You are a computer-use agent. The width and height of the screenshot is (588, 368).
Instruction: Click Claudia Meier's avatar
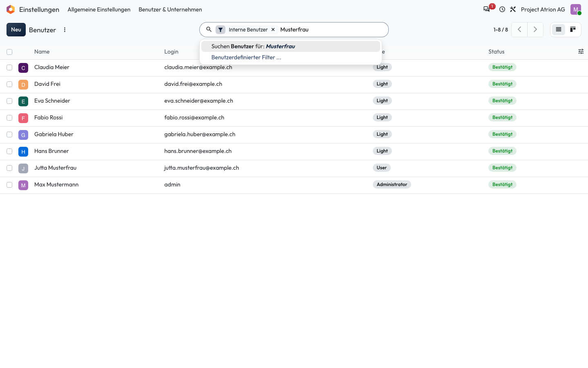23,67
